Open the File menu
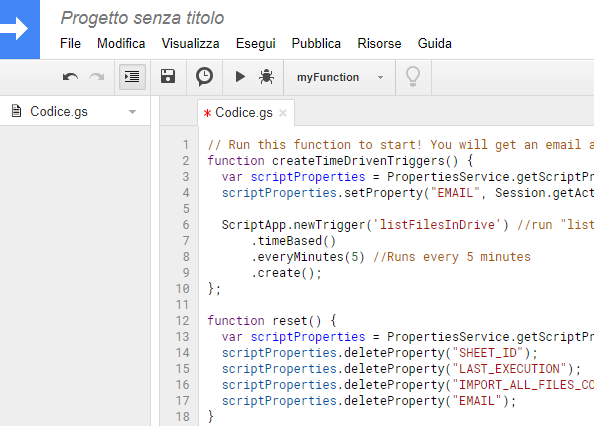The image size is (594, 426). [x=70, y=44]
